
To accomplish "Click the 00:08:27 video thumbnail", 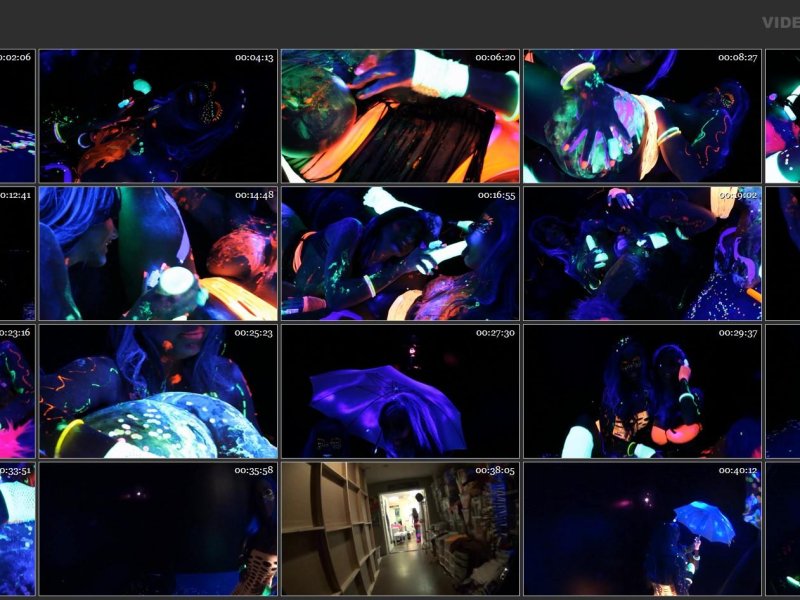I will click(642, 116).
